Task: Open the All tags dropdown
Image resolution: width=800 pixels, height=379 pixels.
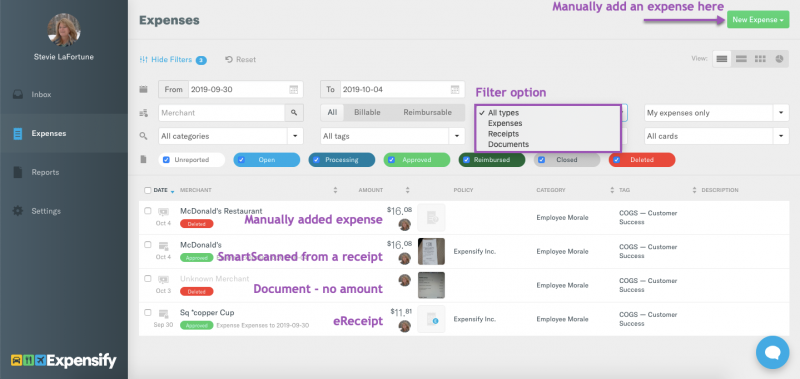Action: coord(392,136)
